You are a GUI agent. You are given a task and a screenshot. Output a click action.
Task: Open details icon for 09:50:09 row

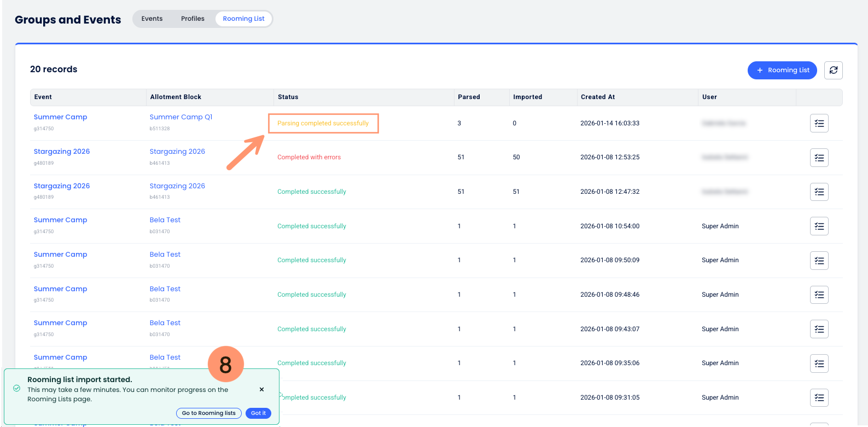[x=819, y=261]
